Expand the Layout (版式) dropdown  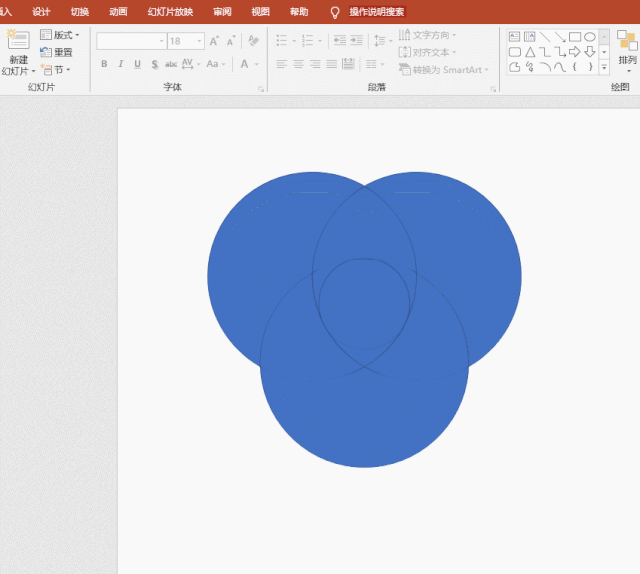[x=60, y=35]
